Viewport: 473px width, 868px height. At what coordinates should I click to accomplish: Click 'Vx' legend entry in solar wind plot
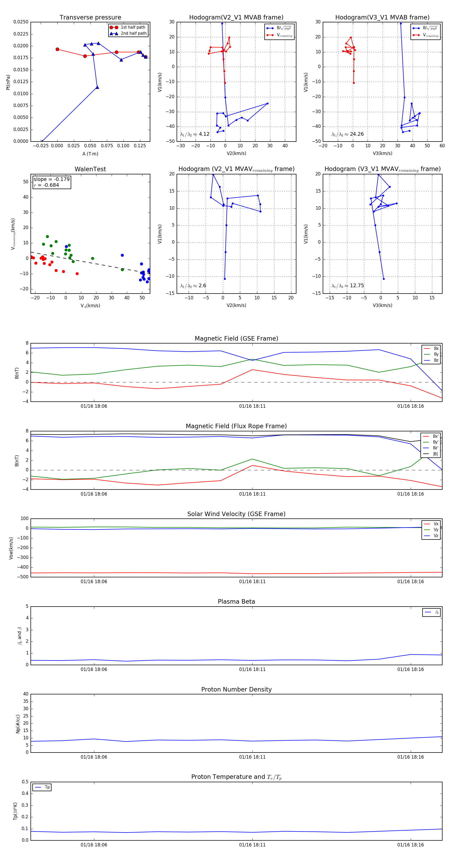click(x=431, y=524)
